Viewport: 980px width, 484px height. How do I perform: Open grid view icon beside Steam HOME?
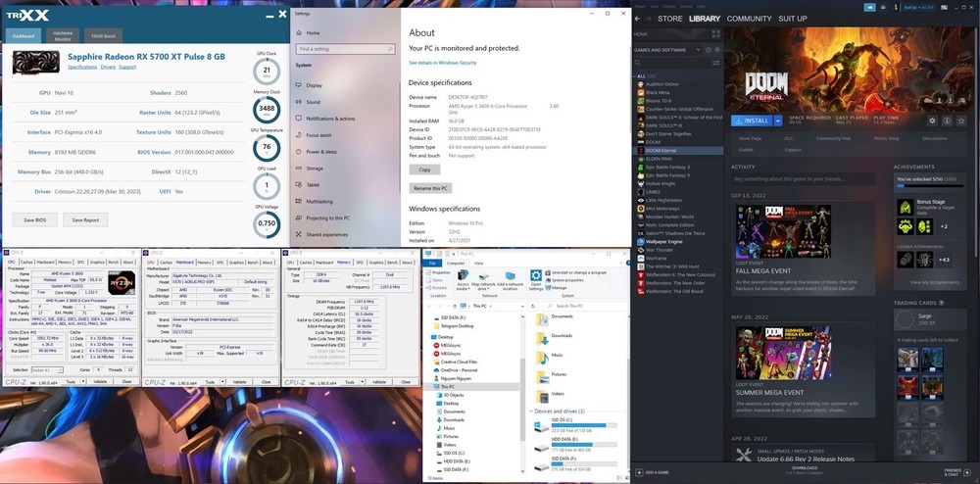click(x=717, y=34)
